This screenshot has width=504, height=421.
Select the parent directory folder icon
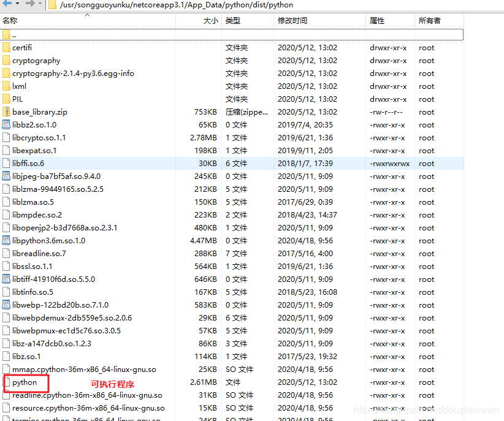(x=6, y=35)
